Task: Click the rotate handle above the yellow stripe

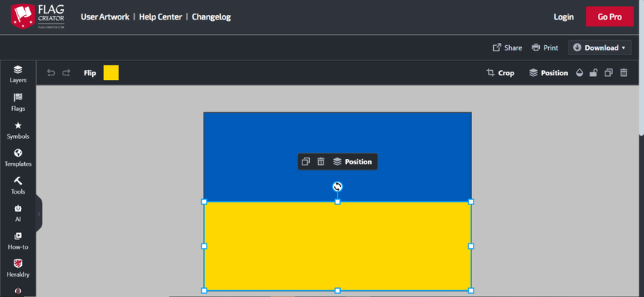Action: coord(337,186)
